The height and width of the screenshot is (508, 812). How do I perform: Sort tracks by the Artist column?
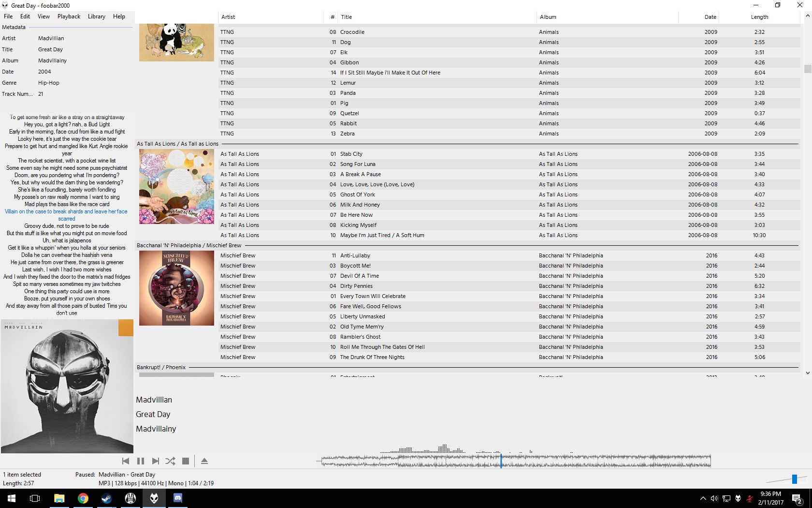(x=228, y=16)
